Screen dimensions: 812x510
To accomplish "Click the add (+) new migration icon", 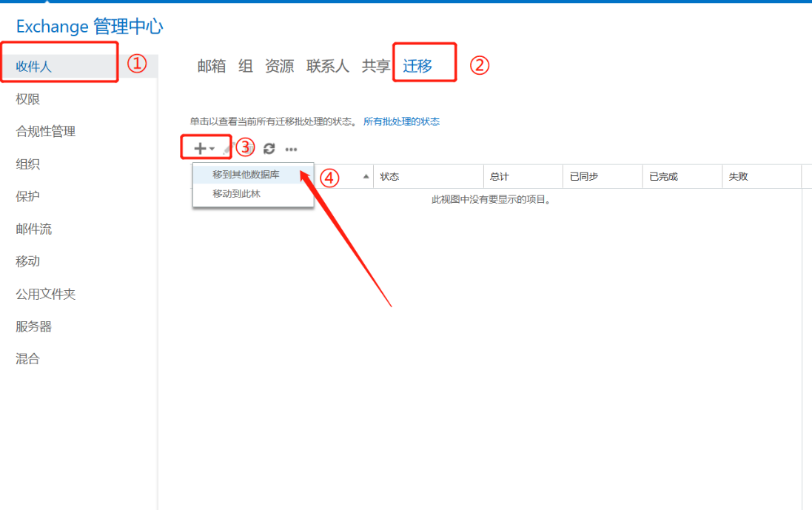I will 199,149.
